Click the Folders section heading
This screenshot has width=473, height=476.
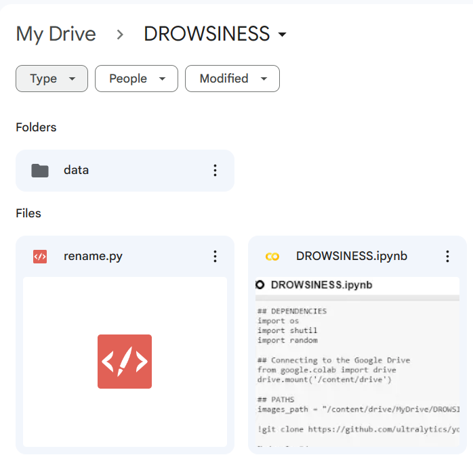36,127
